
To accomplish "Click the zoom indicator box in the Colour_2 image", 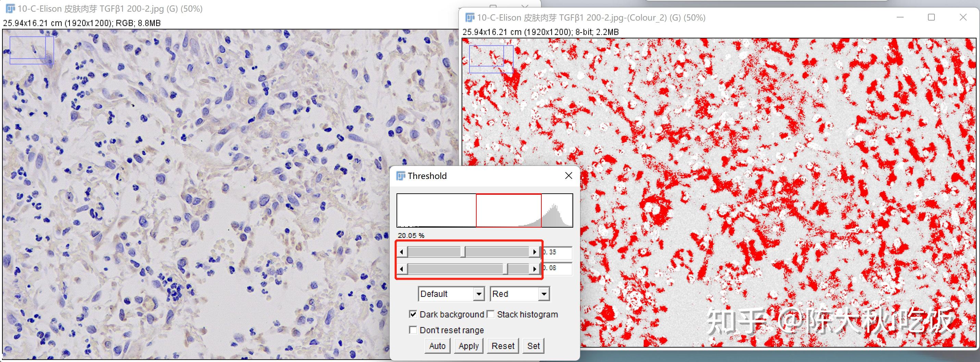I will tap(491, 59).
